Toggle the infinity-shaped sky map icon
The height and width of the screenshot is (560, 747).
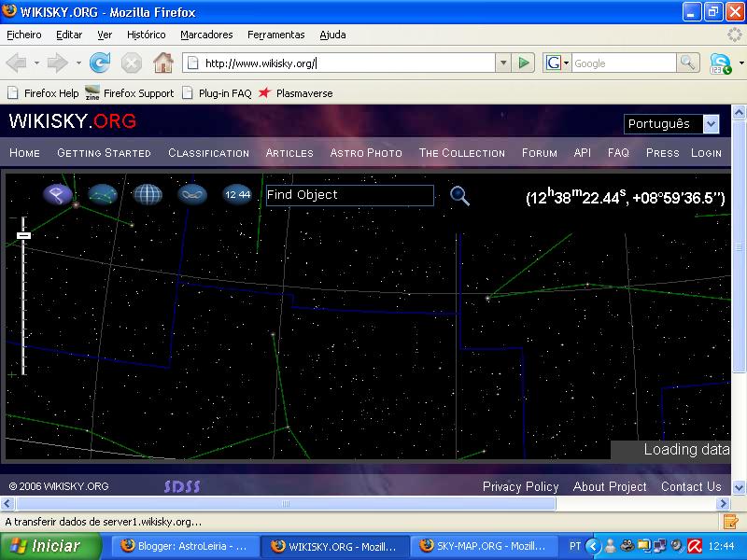pyautogui.click(x=192, y=194)
